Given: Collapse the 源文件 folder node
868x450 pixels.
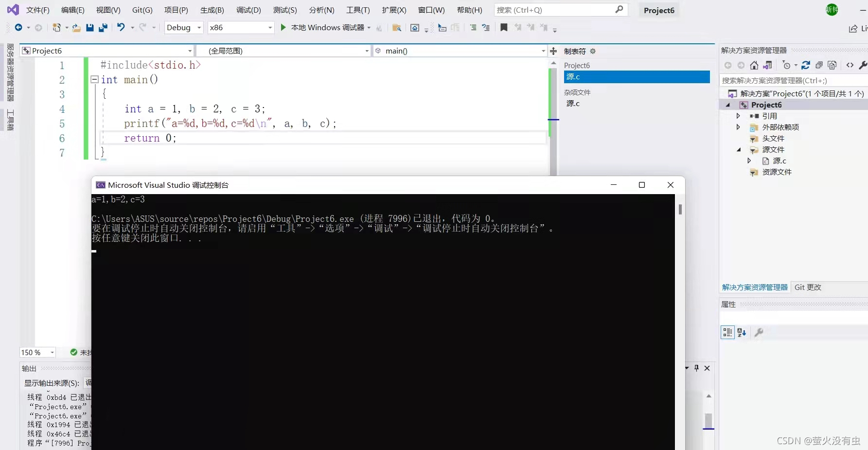Looking at the screenshot, I should 739,150.
